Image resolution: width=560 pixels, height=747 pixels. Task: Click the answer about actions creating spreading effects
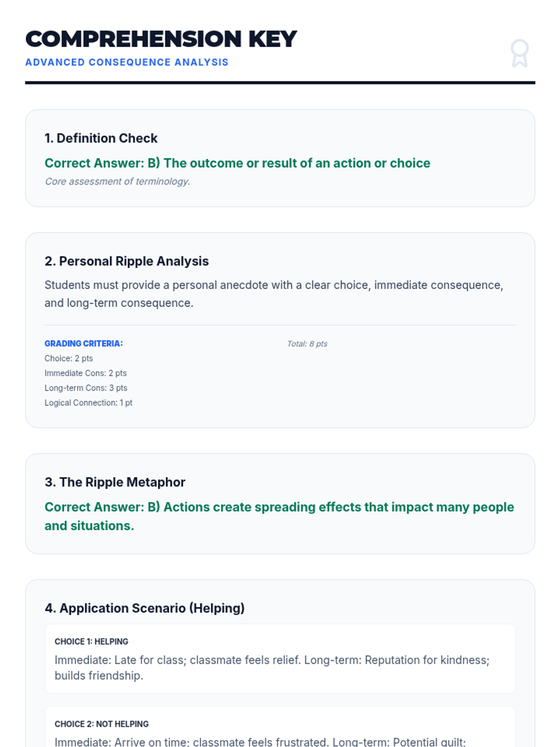[x=279, y=516]
